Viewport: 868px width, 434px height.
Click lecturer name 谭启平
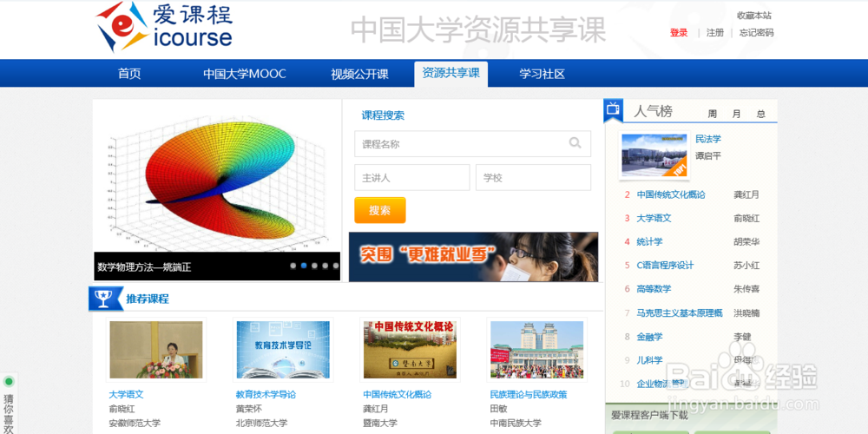point(708,156)
